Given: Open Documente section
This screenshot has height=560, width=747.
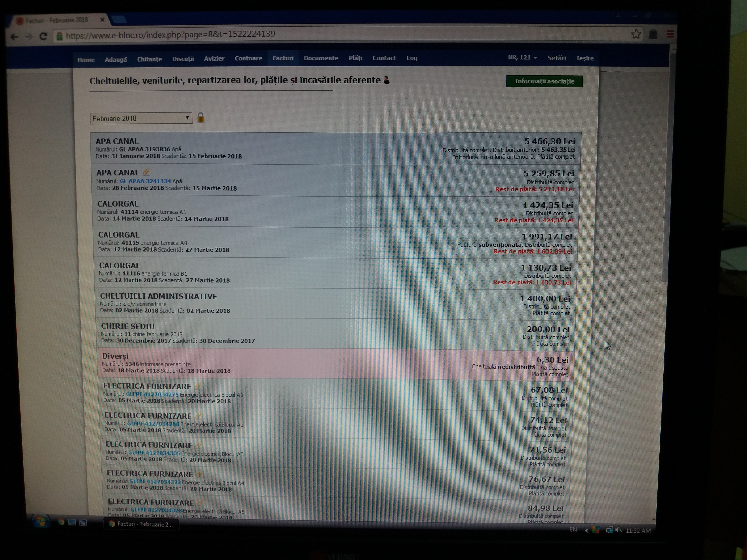Looking at the screenshot, I should tap(321, 58).
